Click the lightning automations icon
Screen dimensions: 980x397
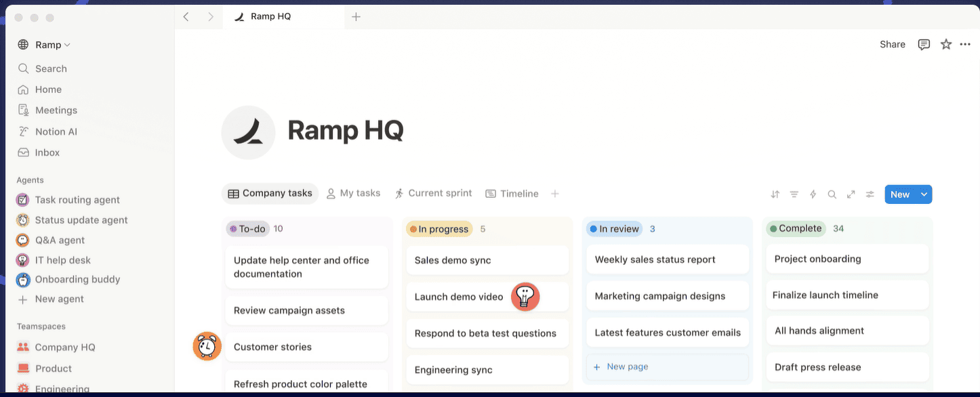(x=813, y=194)
